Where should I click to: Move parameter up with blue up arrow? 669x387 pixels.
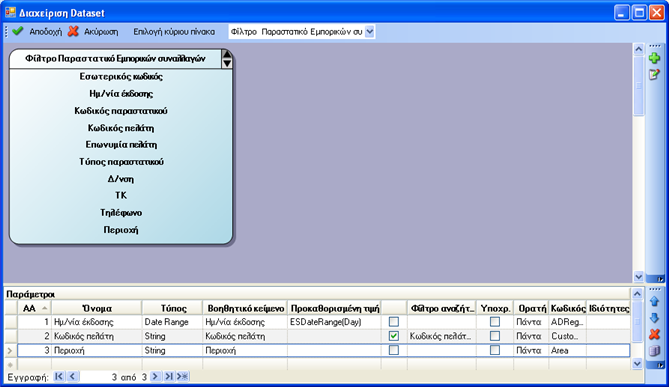pos(654,301)
